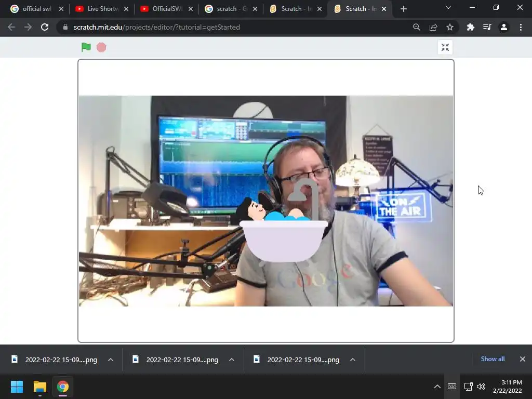Screen dimensions: 532x399
Task: Open the touch keyboard tray icon
Action: click(452, 387)
